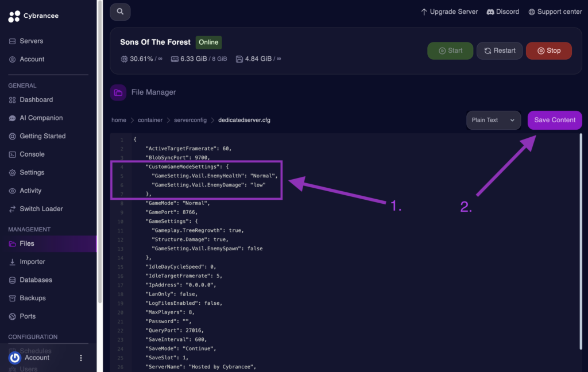
Task: Click the AI Companion chat icon
Action: pos(13,118)
